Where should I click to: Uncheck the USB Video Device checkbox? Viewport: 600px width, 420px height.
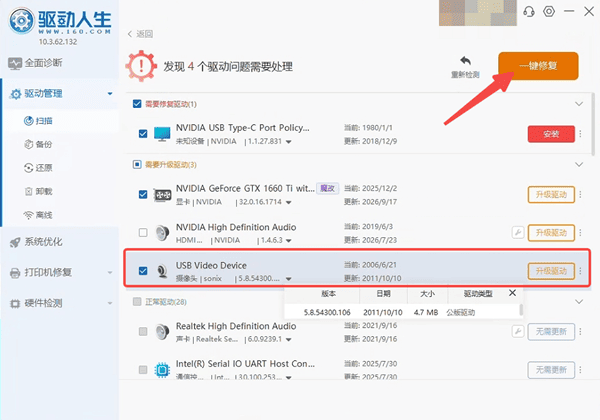[x=143, y=271]
